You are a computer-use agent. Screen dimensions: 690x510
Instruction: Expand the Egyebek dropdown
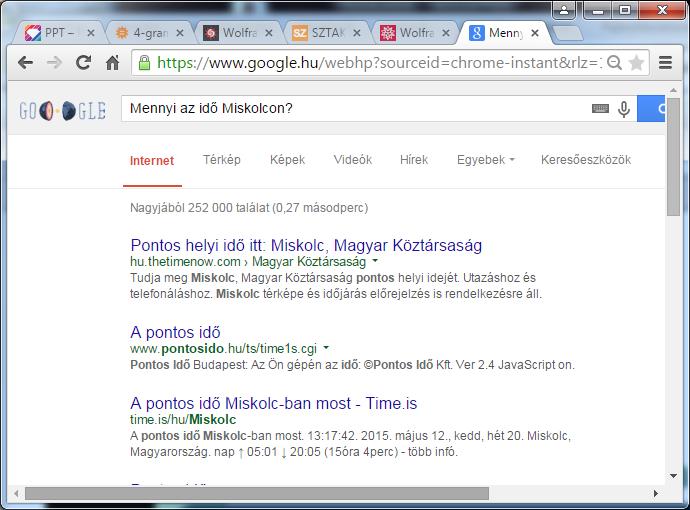point(485,160)
